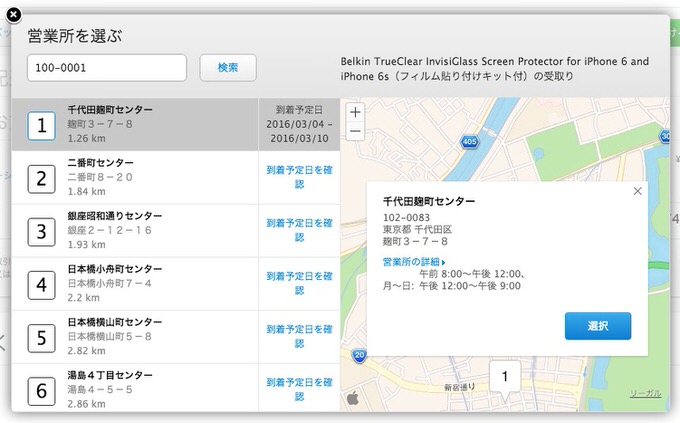Image resolution: width=680 pixels, height=423 pixels.
Task: Select number 4 icon for 日本橋小舟町センター
Action: pos(41,285)
